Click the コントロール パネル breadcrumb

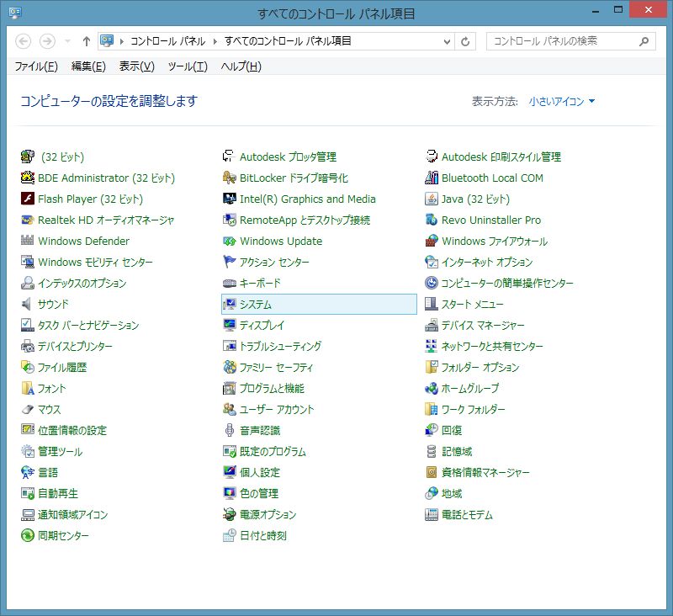coord(167,41)
